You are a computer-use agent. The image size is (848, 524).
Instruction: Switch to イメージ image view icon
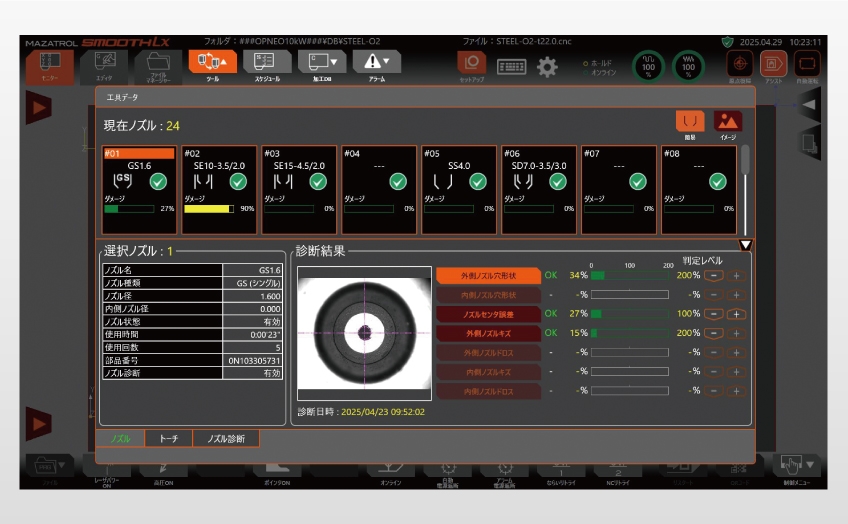(x=727, y=123)
